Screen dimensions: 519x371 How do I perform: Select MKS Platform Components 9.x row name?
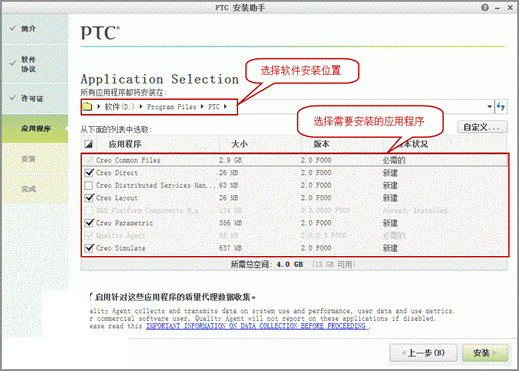point(147,210)
